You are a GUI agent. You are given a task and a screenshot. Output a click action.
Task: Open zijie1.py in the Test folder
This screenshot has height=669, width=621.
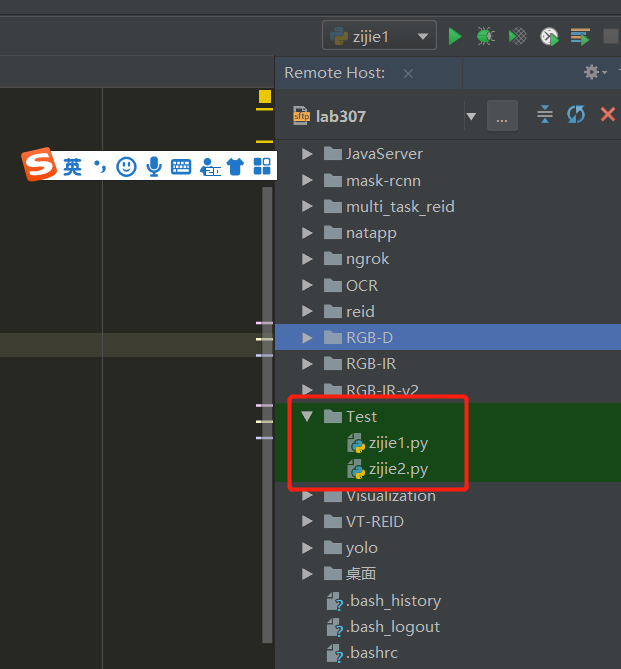pos(398,444)
